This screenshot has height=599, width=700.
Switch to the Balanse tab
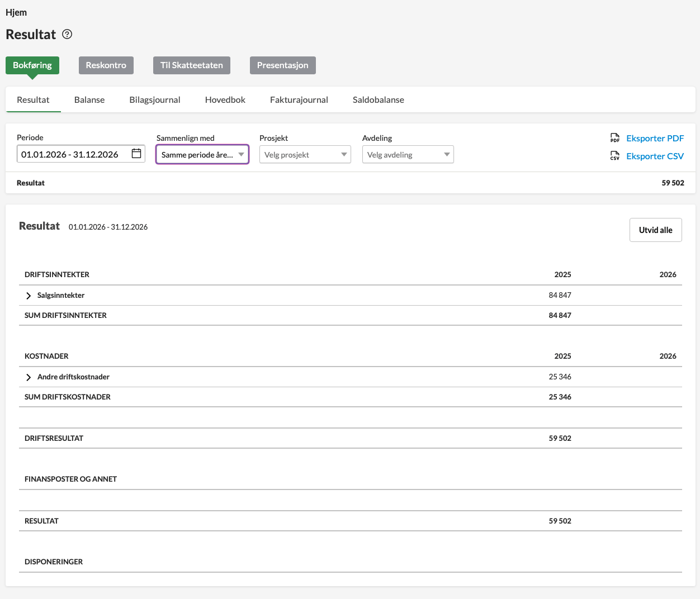89,100
